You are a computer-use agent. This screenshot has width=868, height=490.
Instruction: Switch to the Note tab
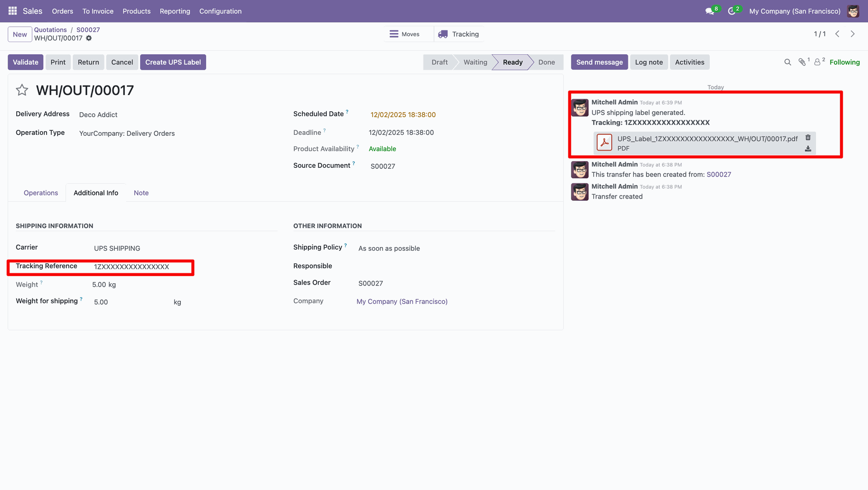pos(141,193)
